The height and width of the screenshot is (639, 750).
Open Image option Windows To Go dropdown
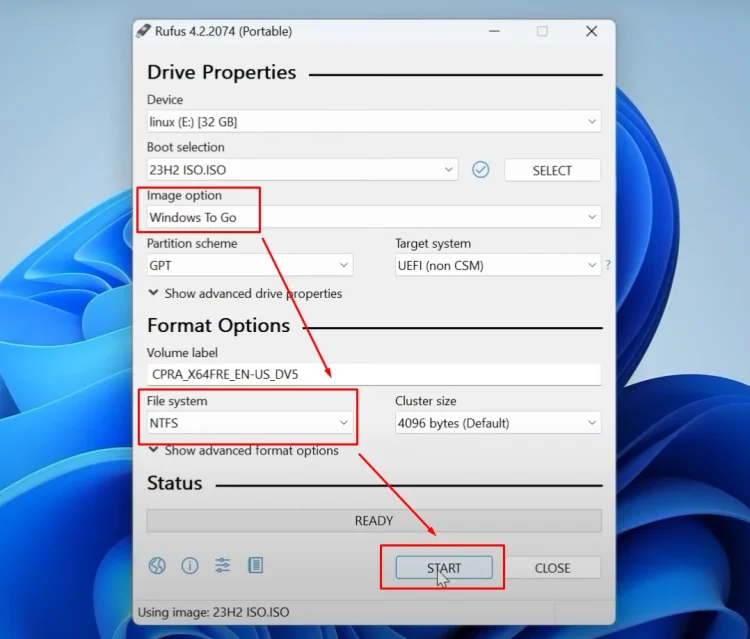373,217
